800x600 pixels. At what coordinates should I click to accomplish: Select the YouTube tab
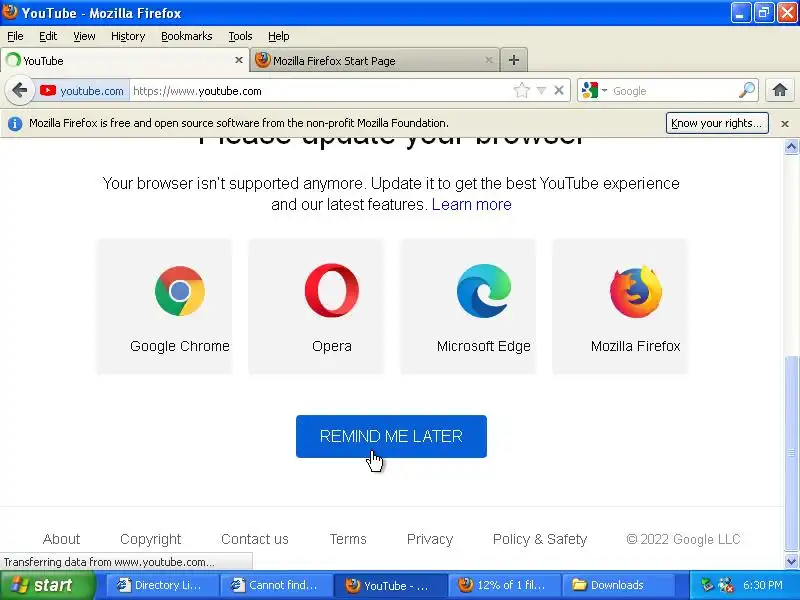pyautogui.click(x=124, y=60)
